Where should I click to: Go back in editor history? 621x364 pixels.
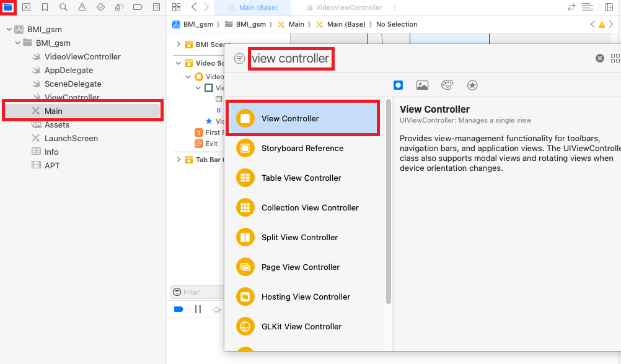[194, 7]
